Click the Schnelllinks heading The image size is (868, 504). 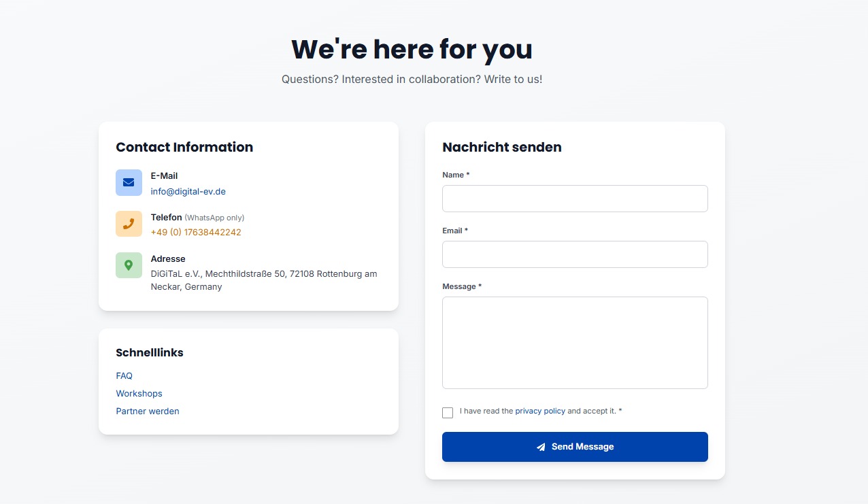point(150,353)
